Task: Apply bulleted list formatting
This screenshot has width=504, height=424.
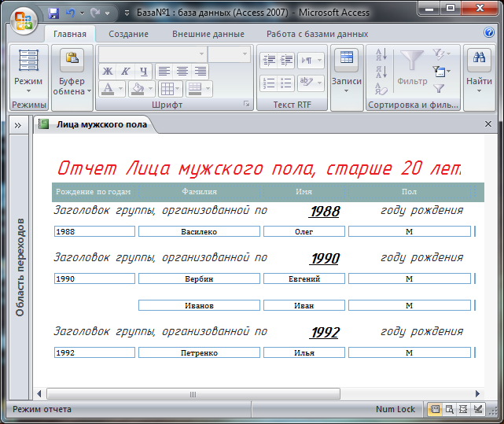Action: [x=286, y=83]
